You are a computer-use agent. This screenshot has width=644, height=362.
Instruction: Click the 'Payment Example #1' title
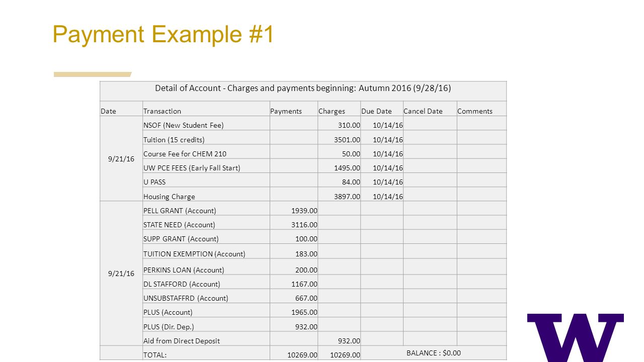[x=163, y=35]
